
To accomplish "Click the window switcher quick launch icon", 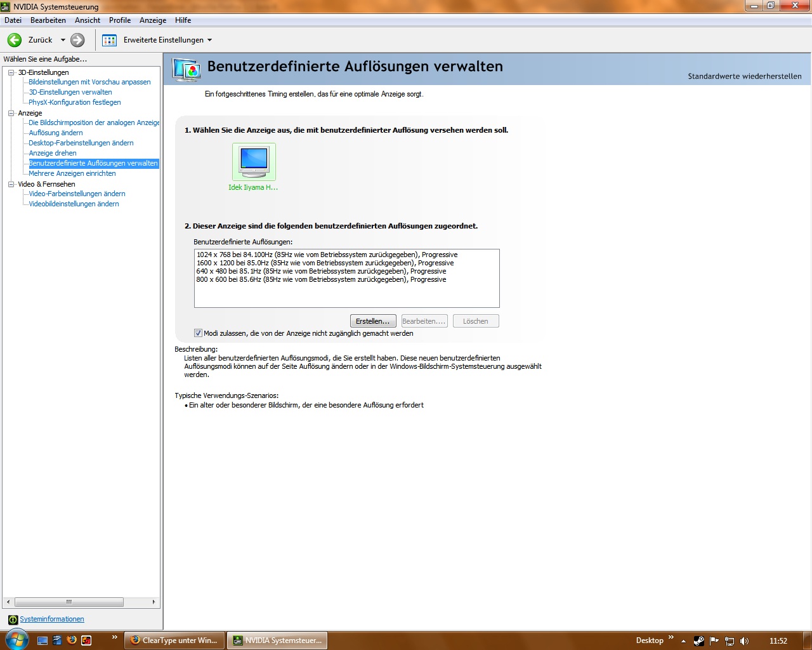I will [57, 640].
